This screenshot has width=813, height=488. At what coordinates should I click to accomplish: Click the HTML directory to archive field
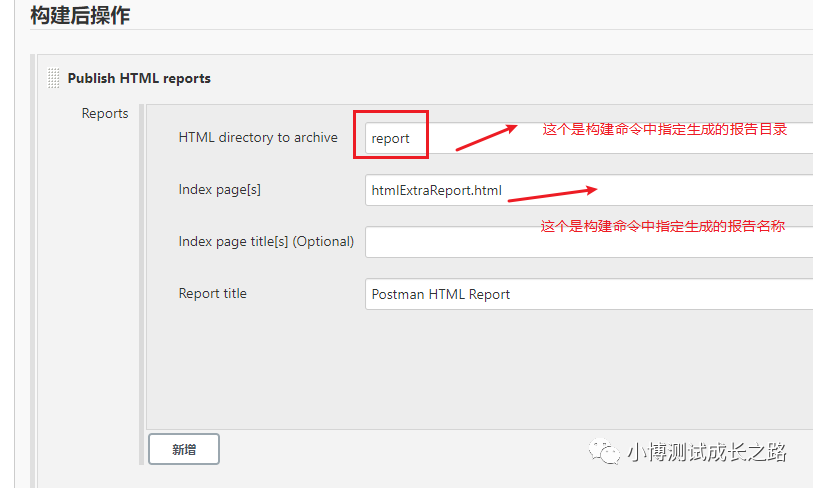(x=589, y=138)
